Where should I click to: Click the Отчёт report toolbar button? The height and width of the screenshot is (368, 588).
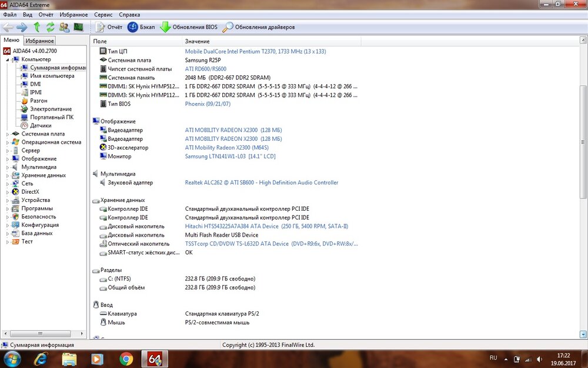pyautogui.click(x=109, y=27)
